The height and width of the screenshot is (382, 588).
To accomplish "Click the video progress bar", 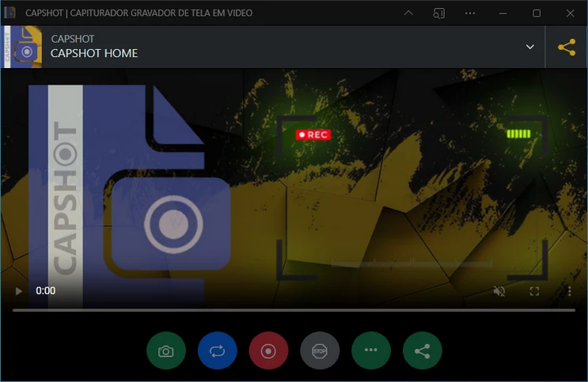I will (x=294, y=310).
